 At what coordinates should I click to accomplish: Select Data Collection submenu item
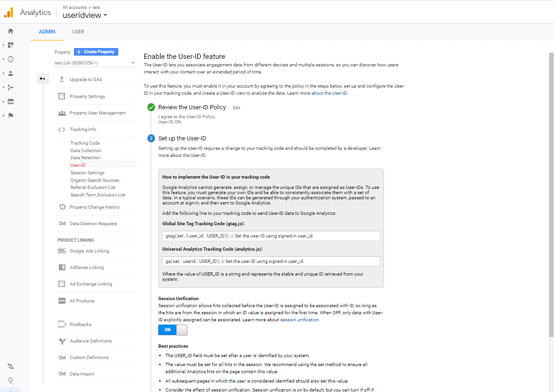(x=86, y=150)
